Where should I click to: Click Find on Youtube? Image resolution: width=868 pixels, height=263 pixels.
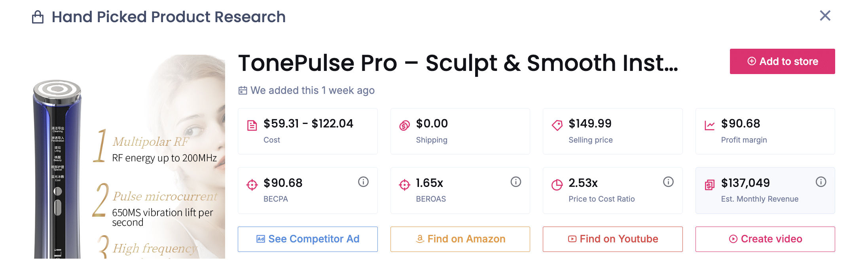pos(612,239)
